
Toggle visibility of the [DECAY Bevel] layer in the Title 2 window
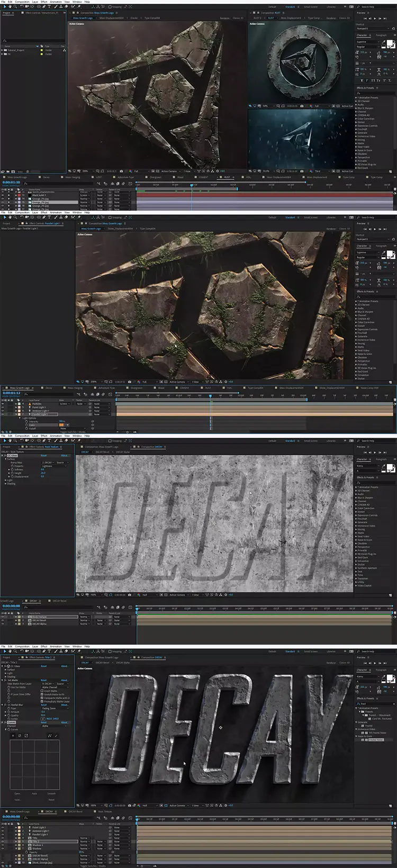[3, 856]
